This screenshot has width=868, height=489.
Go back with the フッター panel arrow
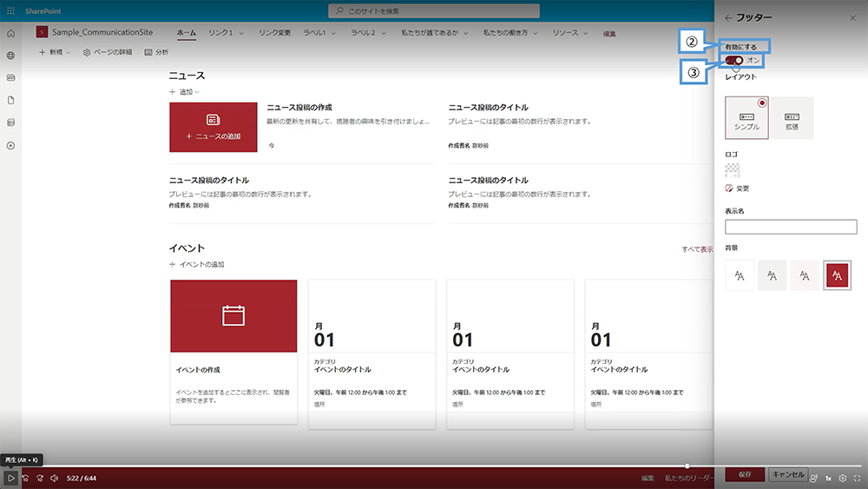(728, 17)
